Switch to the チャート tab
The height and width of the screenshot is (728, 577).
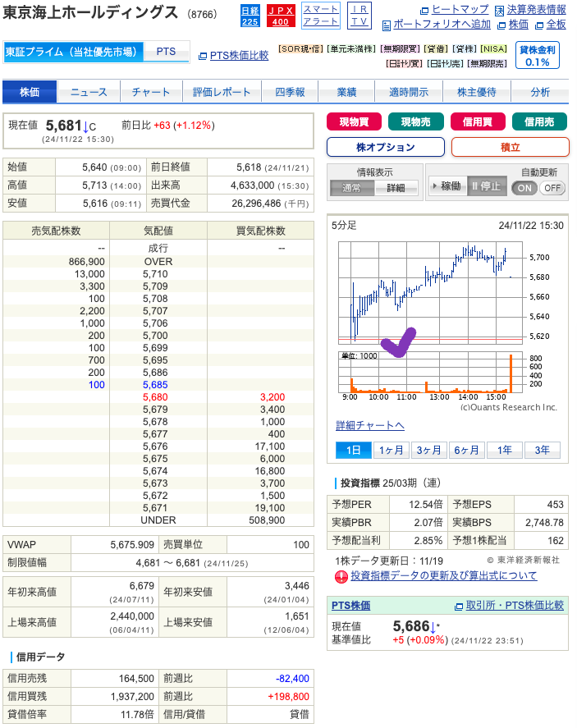(x=151, y=92)
